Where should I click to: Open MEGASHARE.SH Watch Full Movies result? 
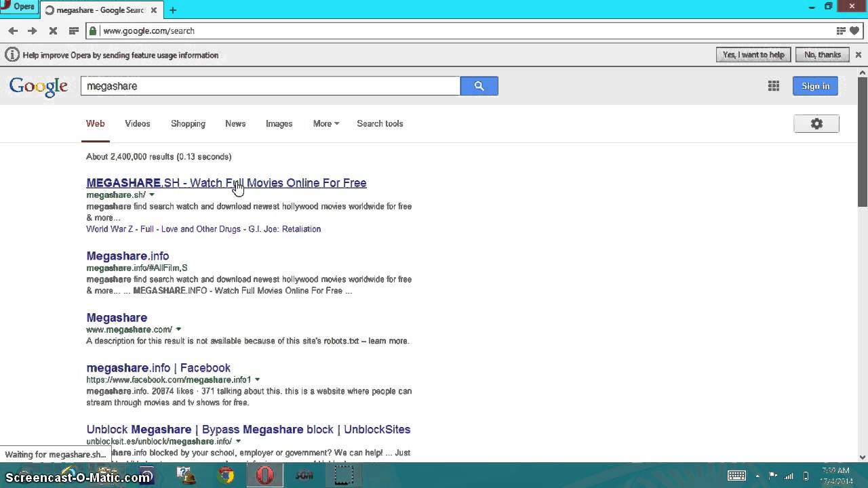coord(226,183)
